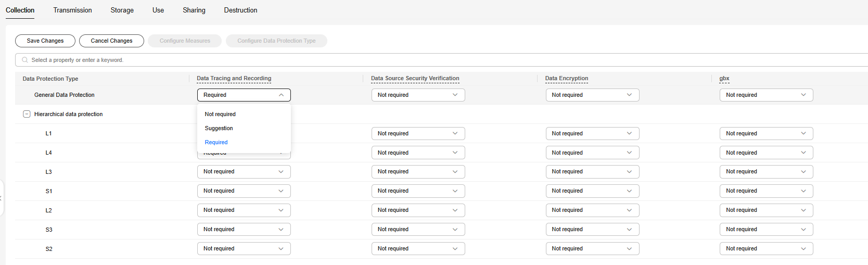Viewport: 868px width, 265px height.
Task: Close the open Required dropdown via chevron
Action: [x=281, y=95]
